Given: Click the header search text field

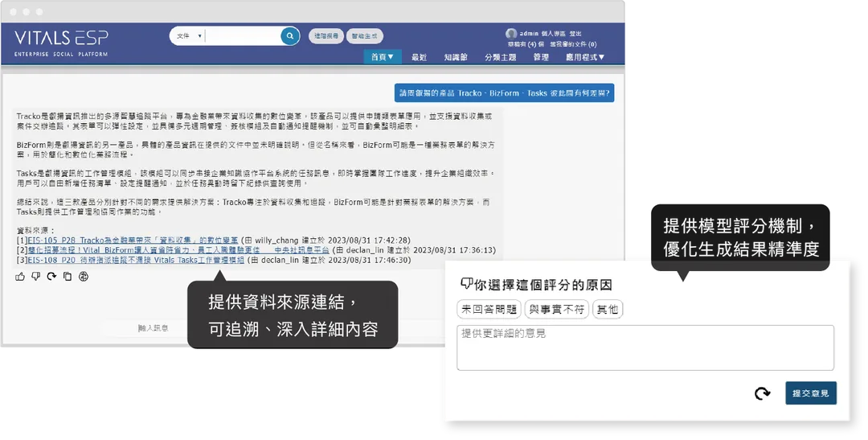Looking at the screenshot, I should [243, 36].
